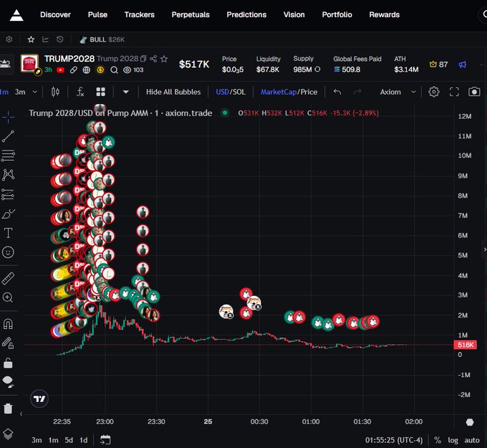The height and width of the screenshot is (448, 487).
Task: Toggle MarketCap/Price display
Action: (289, 92)
